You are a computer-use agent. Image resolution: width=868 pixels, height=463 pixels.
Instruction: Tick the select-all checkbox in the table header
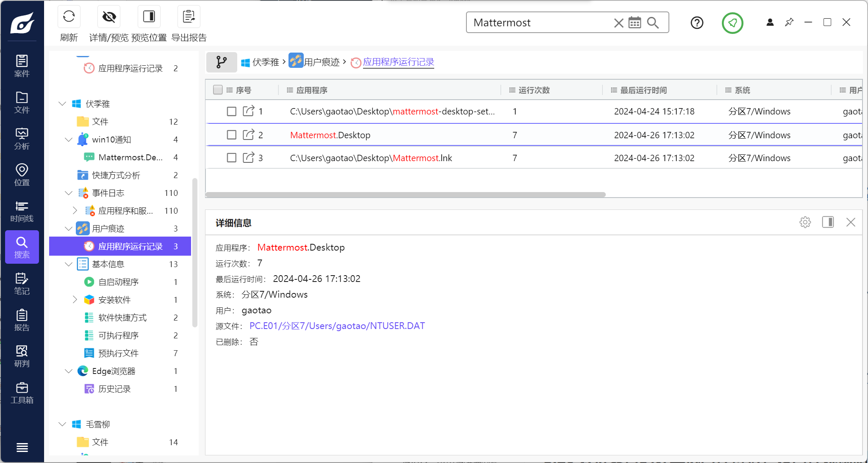(218, 90)
